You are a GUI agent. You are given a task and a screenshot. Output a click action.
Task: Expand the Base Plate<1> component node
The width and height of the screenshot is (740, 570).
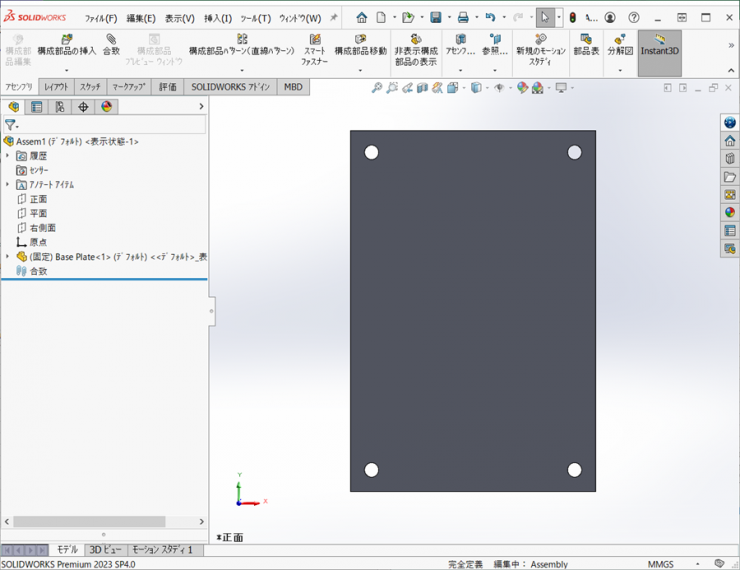tap(8, 257)
